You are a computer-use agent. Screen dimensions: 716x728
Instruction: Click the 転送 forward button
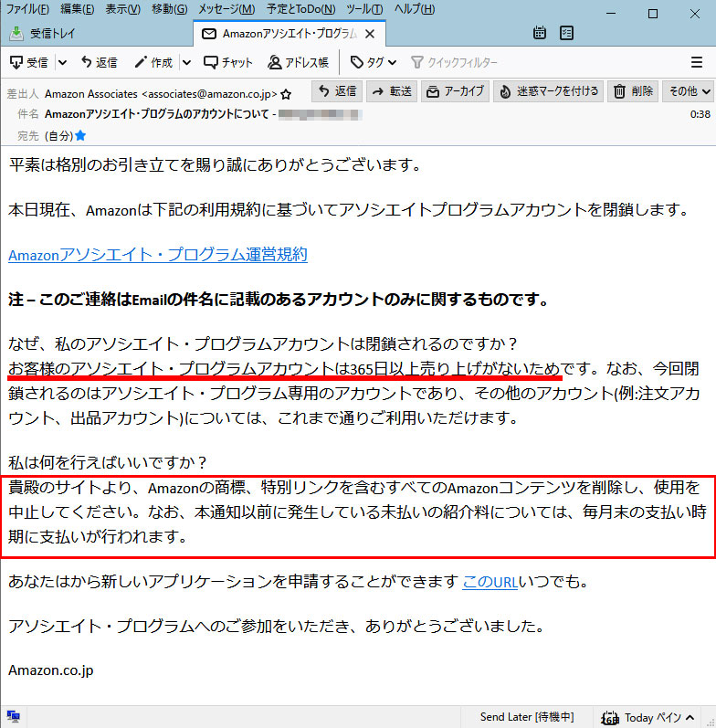[392, 91]
